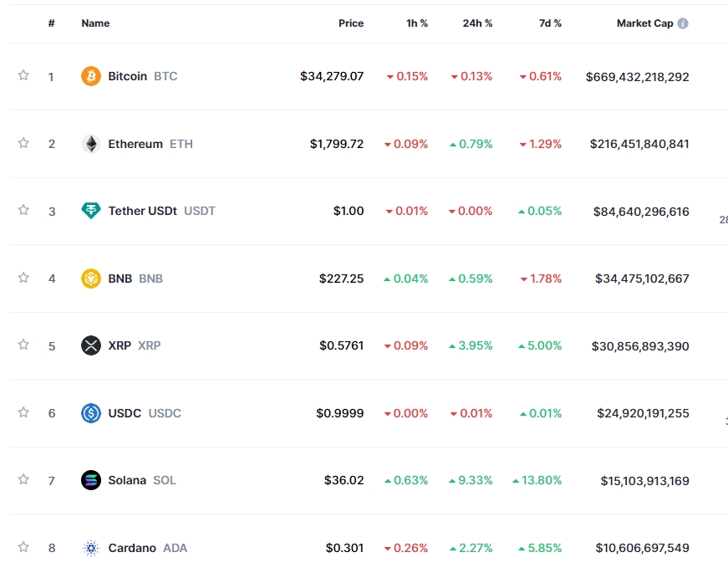Image resolution: width=728 pixels, height=578 pixels.
Task: Click the Solana logo icon
Action: coord(90,480)
